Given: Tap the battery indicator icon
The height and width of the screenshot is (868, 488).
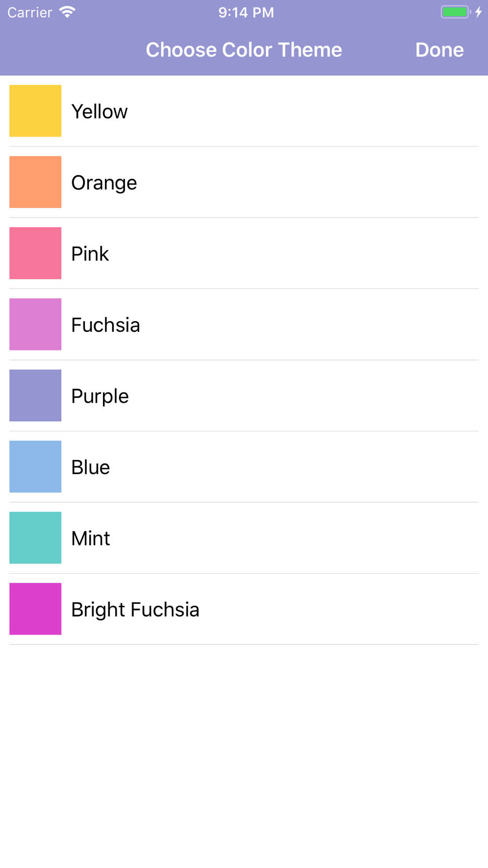Looking at the screenshot, I should [456, 12].
